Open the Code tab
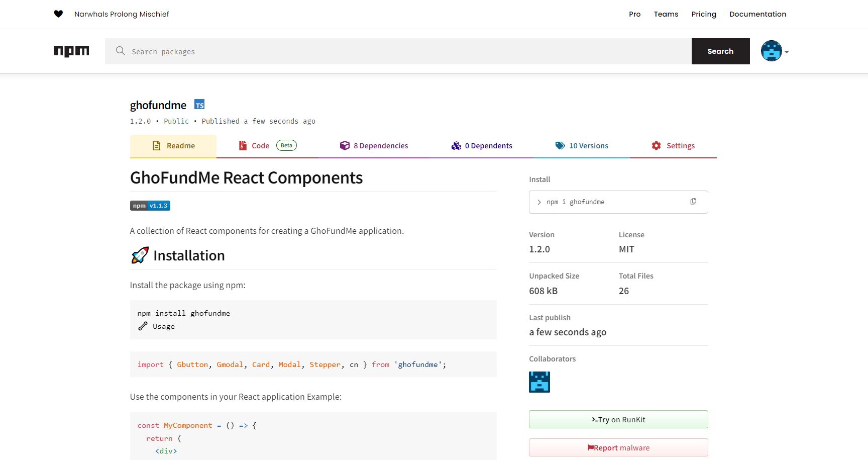Viewport: 868px width, 460px height. tap(268, 146)
